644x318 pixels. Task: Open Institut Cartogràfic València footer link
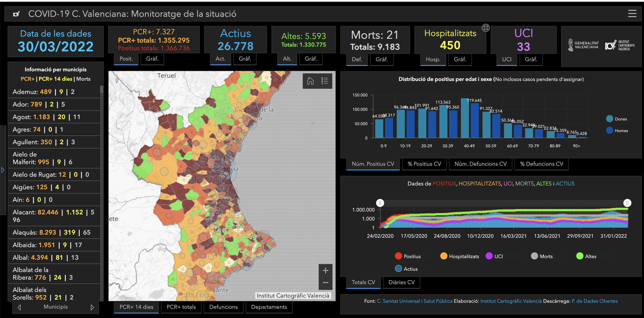tap(511, 301)
